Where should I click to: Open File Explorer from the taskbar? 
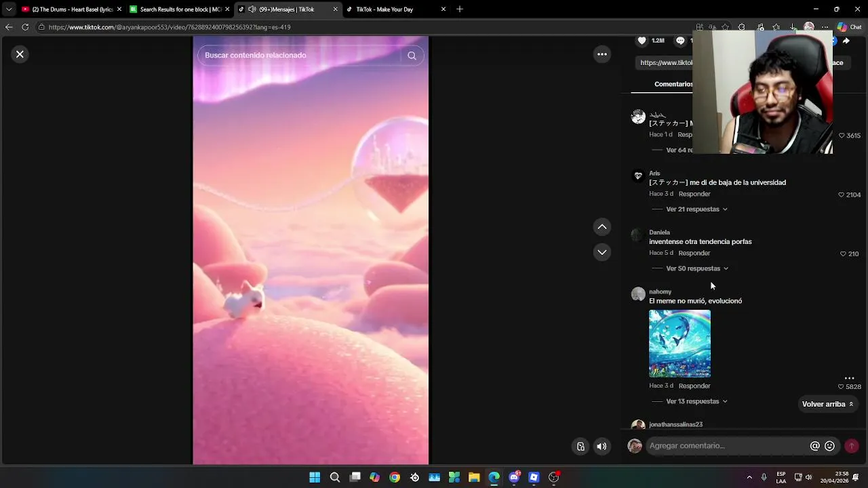click(x=474, y=477)
